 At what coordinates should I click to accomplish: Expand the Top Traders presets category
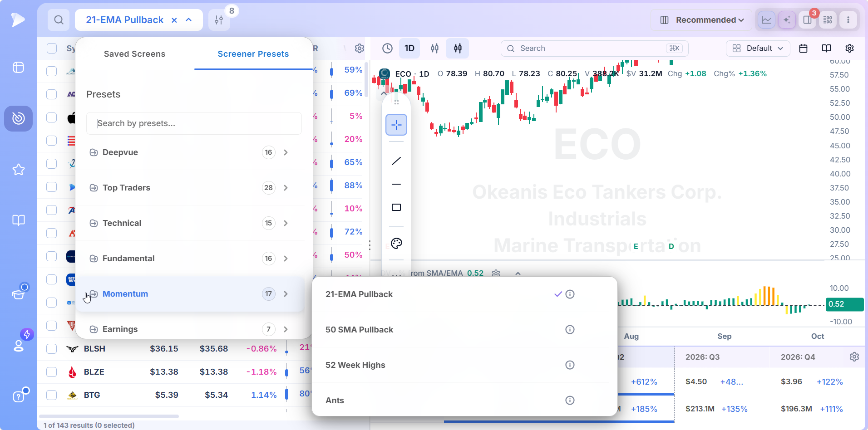190,188
